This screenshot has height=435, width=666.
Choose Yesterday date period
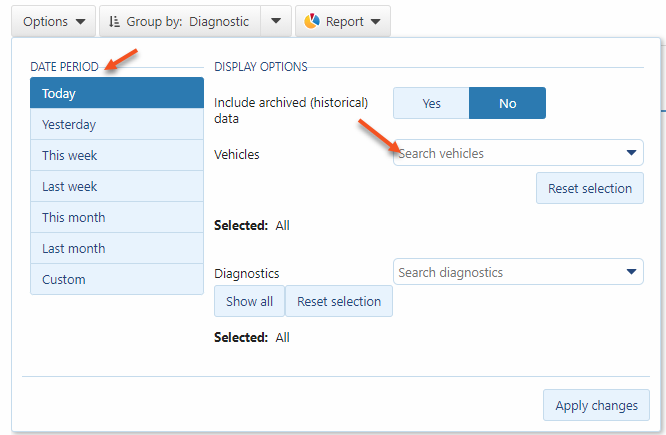(117, 125)
